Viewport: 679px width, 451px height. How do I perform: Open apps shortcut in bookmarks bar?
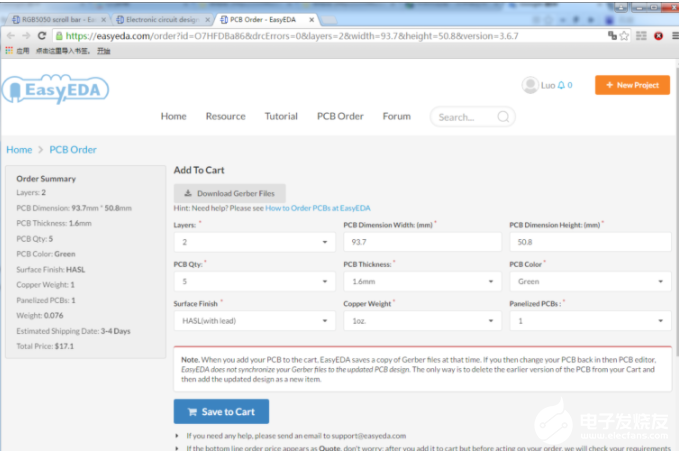pos(17,51)
